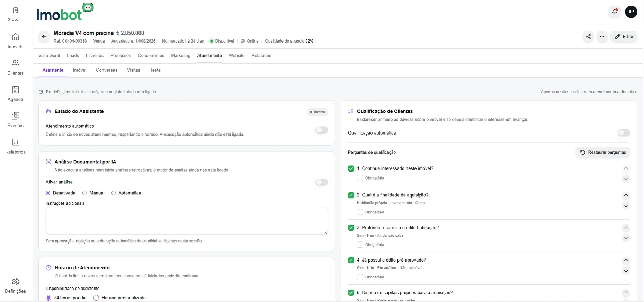
Task: Mark question 1 as Obrigatória
Action: [x=360, y=178]
